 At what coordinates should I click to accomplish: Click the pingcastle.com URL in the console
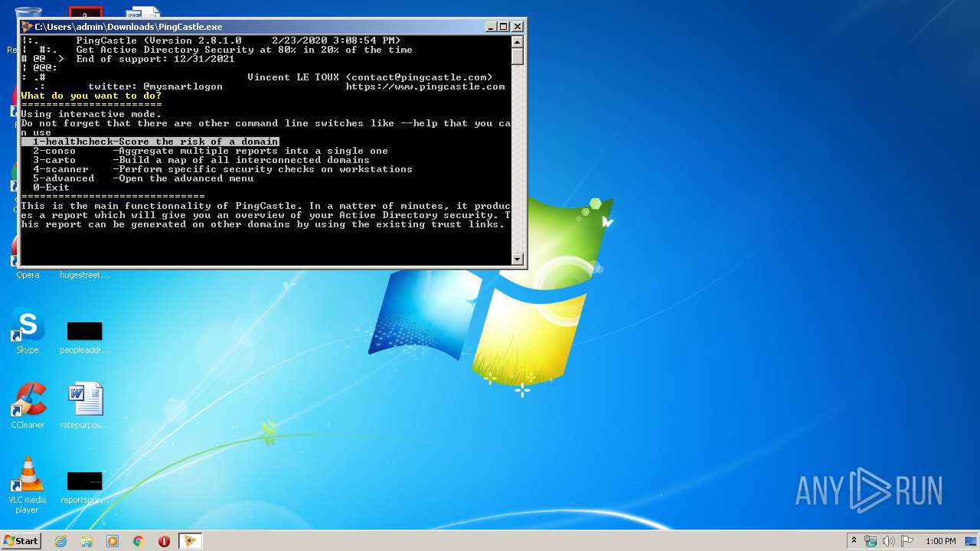click(426, 86)
